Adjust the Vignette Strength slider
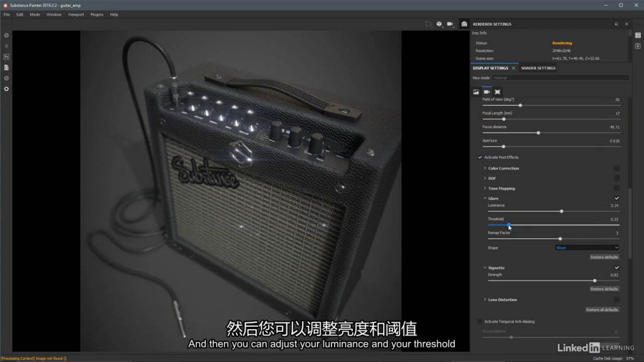The image size is (644, 362). [x=553, y=281]
